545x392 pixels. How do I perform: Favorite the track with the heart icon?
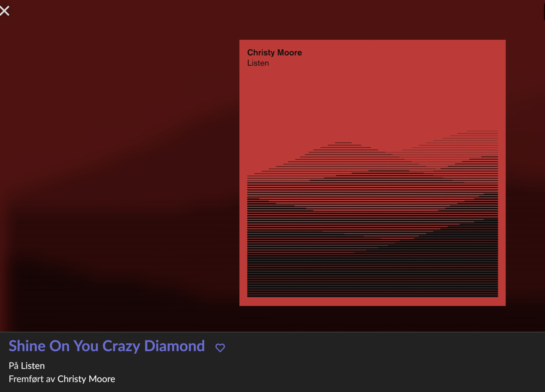point(220,348)
